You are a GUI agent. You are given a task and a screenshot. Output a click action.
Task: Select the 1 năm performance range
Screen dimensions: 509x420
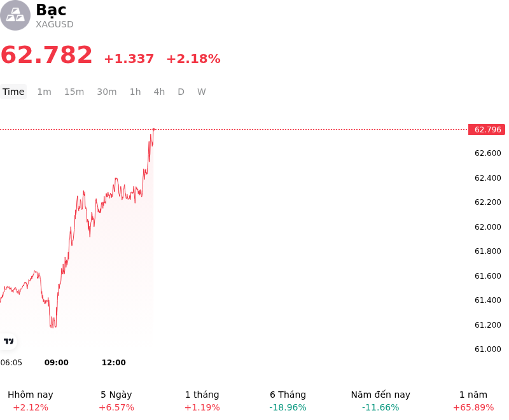click(473, 401)
